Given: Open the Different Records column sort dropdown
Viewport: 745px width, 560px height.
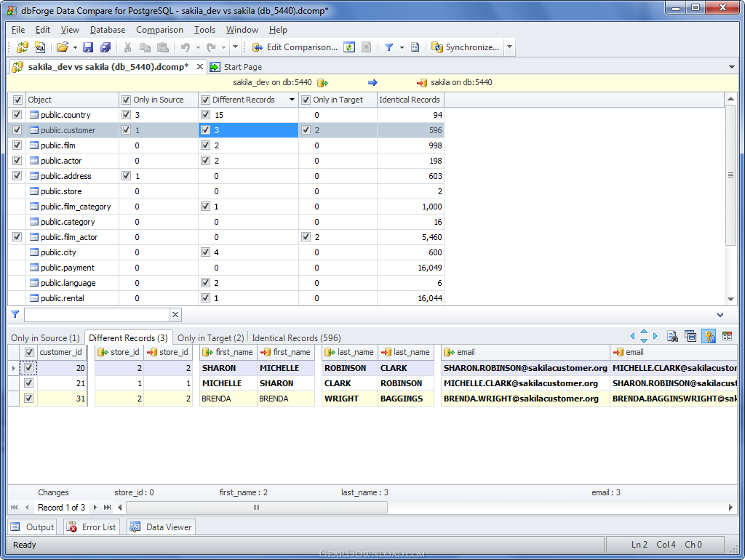Looking at the screenshot, I should [x=292, y=100].
